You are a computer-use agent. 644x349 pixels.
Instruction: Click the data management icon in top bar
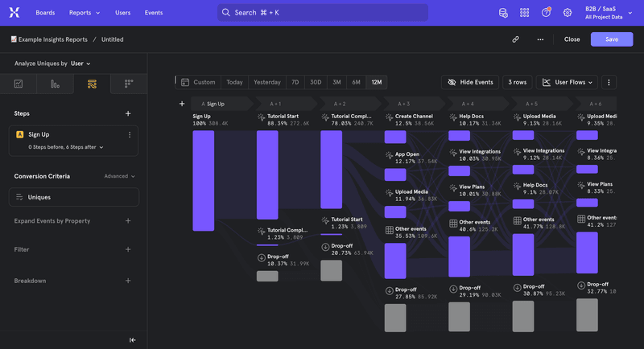[503, 13]
